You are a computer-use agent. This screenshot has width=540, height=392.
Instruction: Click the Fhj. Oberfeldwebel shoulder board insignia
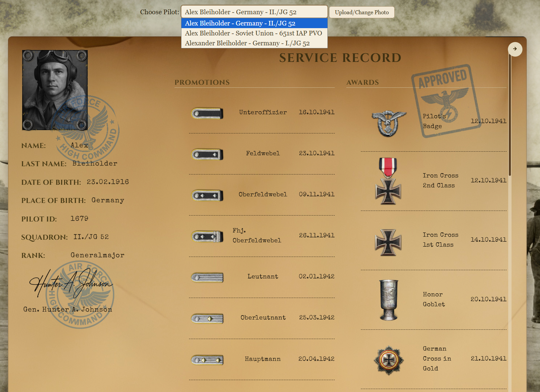pos(207,236)
